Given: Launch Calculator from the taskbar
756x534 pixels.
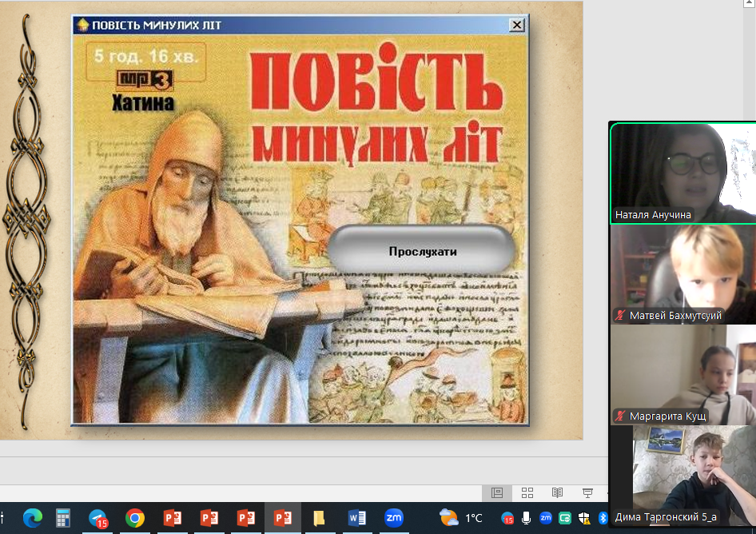Looking at the screenshot, I should click(62, 518).
